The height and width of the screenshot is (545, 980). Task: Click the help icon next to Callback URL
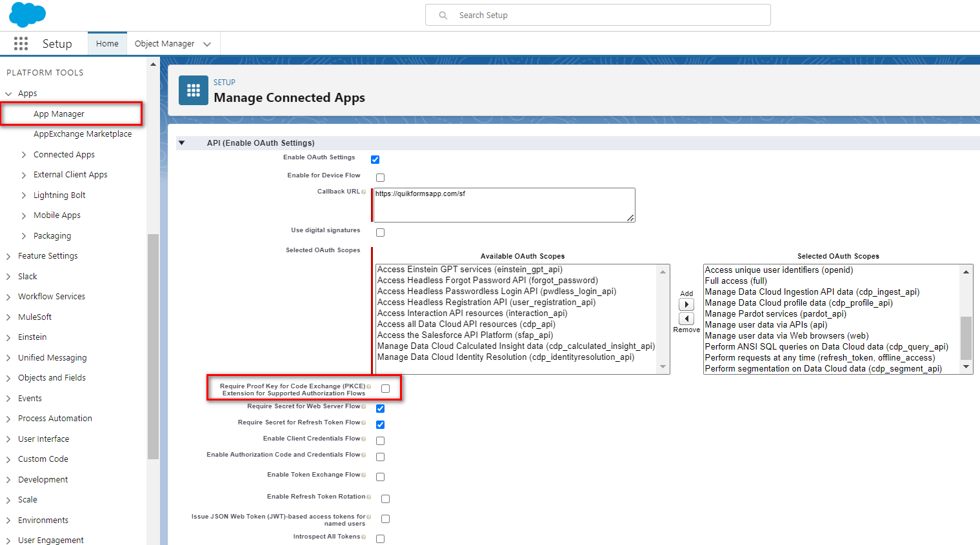click(365, 191)
